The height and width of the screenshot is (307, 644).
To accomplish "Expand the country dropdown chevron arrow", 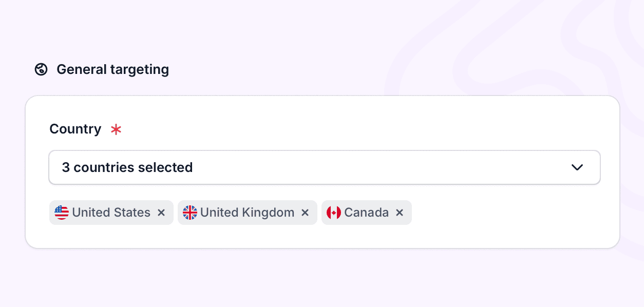I will [577, 167].
